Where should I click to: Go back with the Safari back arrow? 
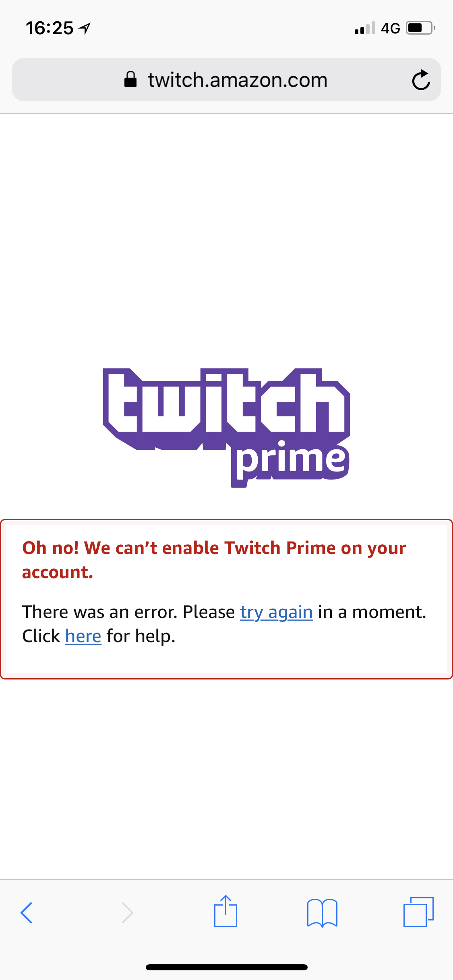tap(27, 912)
